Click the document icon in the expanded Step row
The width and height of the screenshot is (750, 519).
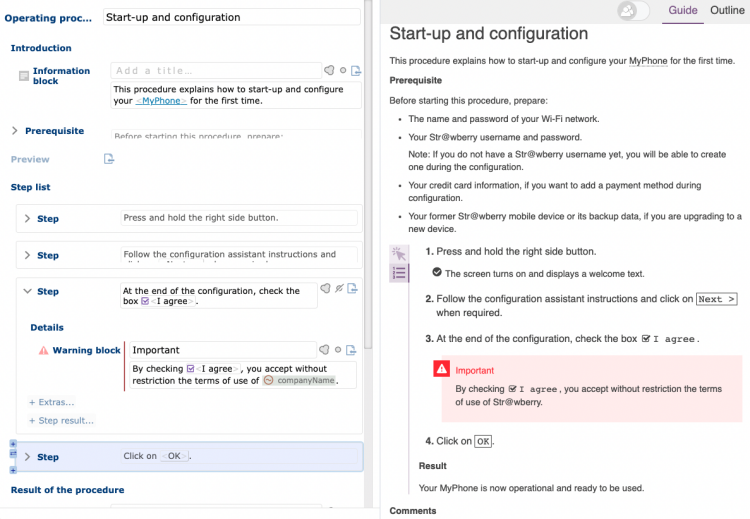(353, 288)
